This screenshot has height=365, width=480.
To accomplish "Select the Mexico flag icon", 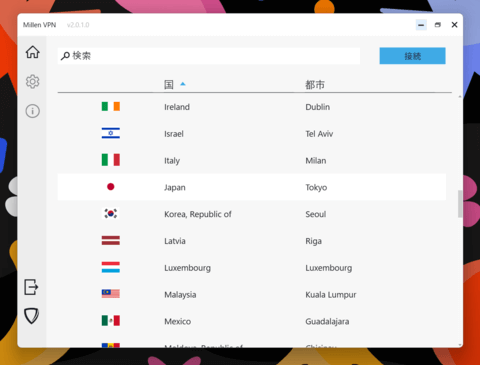I will pos(111,321).
